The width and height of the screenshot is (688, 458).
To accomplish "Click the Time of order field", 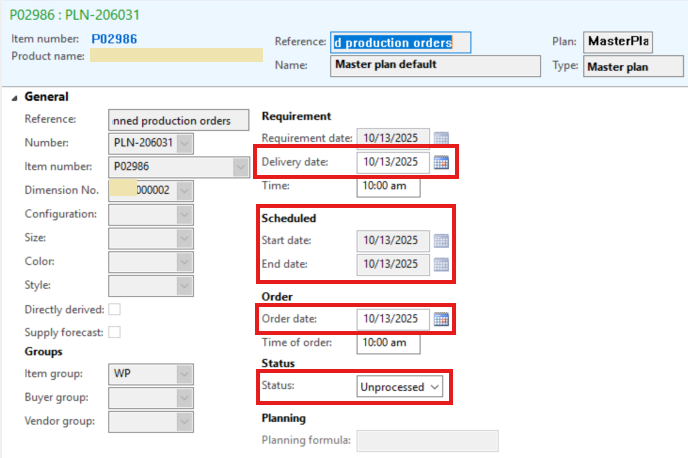I will point(388,343).
